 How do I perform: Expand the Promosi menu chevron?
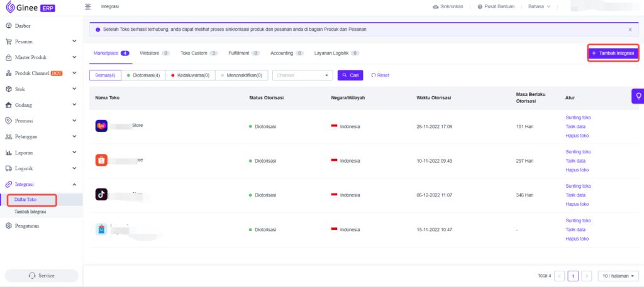(x=74, y=121)
